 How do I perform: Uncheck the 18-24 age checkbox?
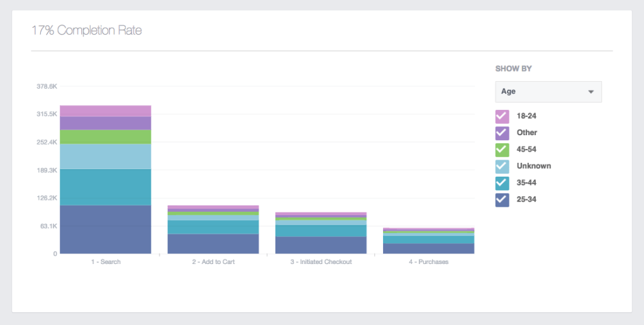click(x=502, y=116)
